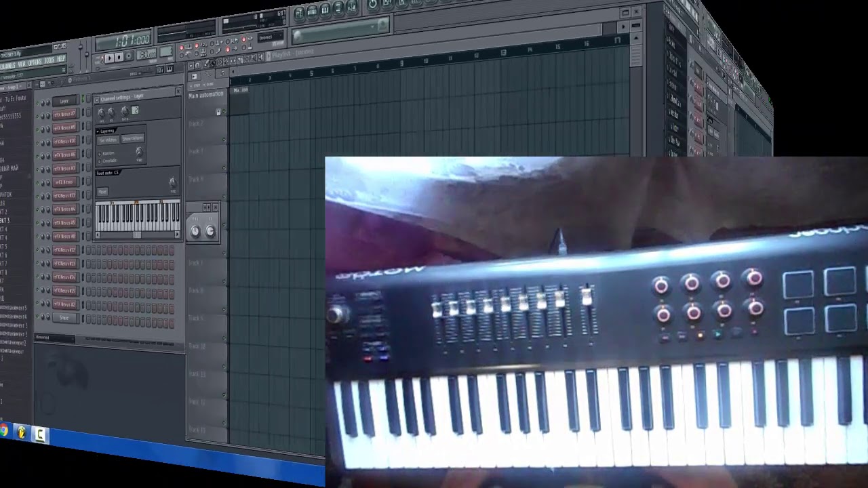Select the reFX Nexus #15 channel button

pos(64,290)
